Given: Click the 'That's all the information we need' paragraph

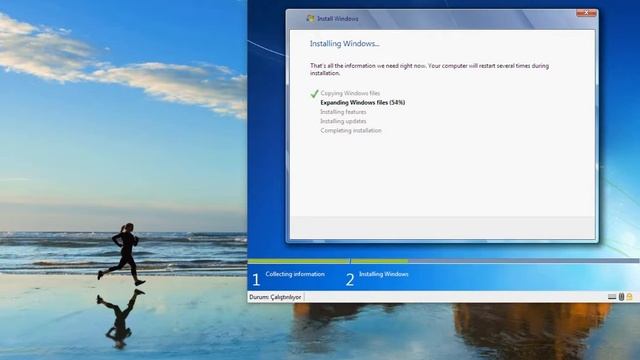Looking at the screenshot, I should [429, 69].
